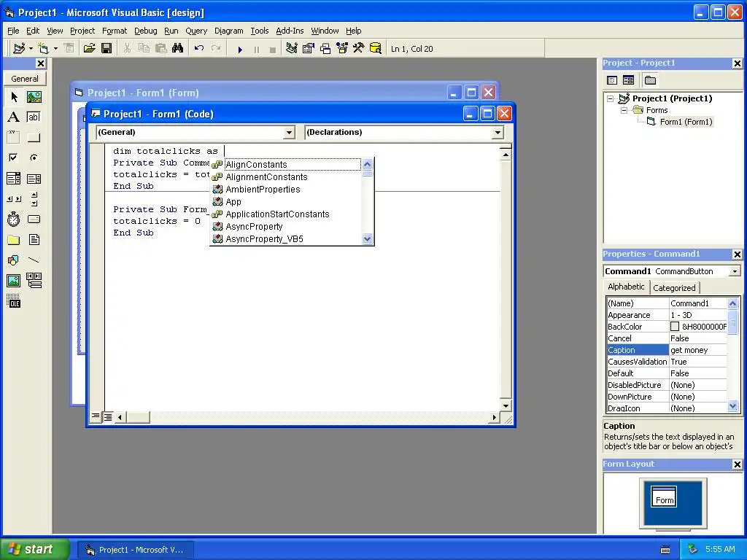The width and height of the screenshot is (747, 560).
Task: Select the Timer control tool
Action: [14, 219]
